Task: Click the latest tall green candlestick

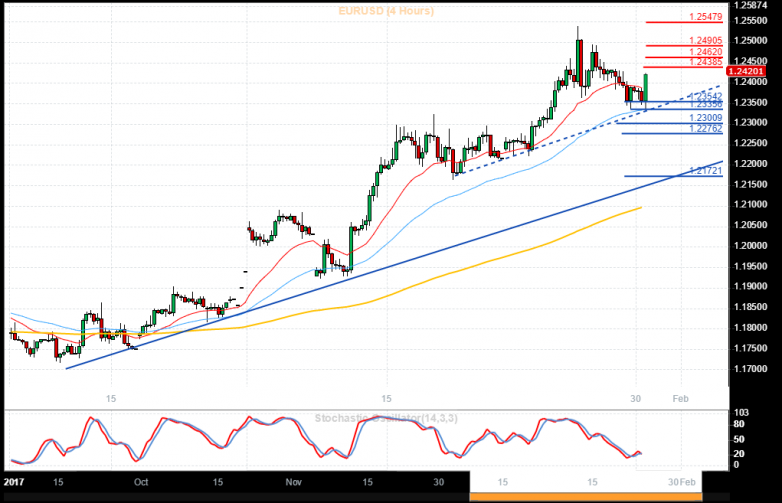Action: coord(646,88)
